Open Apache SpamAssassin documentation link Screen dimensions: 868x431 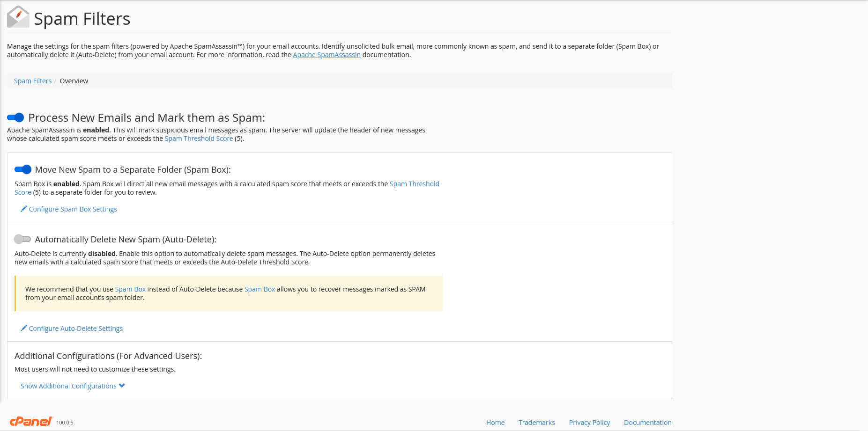tap(326, 55)
